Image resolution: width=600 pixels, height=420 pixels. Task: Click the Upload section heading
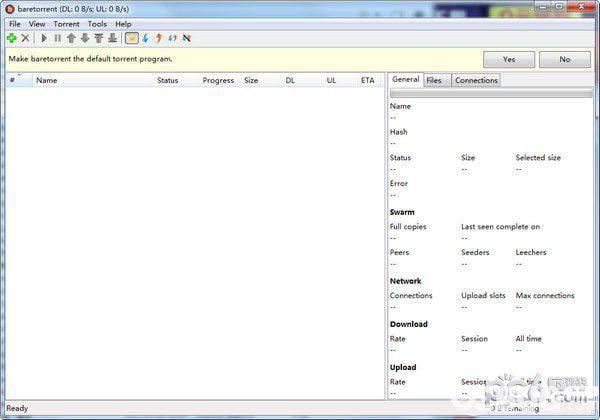click(x=403, y=368)
